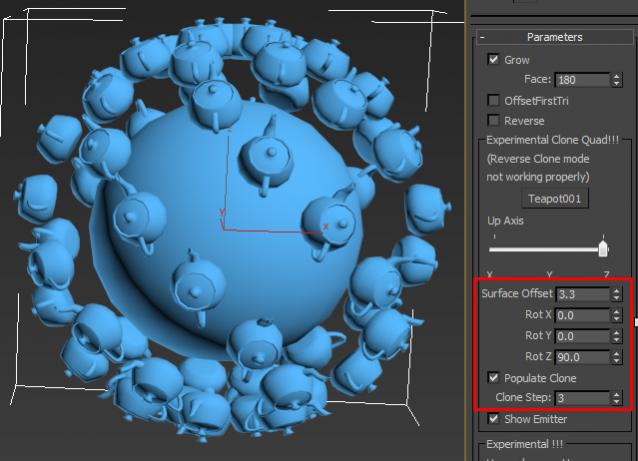Image resolution: width=638 pixels, height=461 pixels.
Task: Increase Surface Offset with spinner up arrow
Action: 616,291
